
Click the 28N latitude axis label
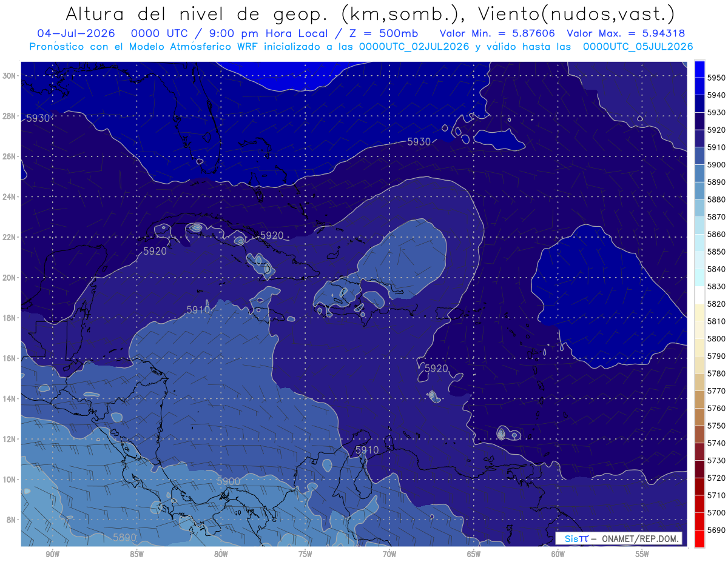(10, 116)
